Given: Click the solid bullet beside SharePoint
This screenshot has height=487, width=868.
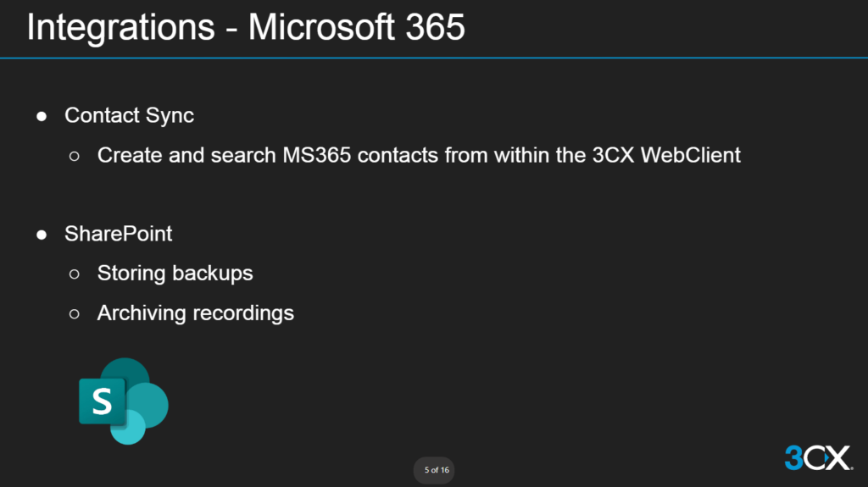Looking at the screenshot, I should (42, 235).
